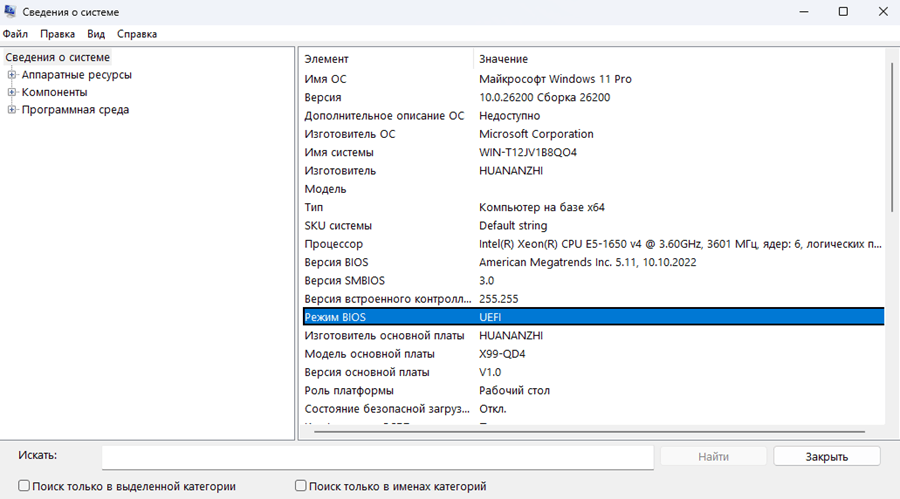Click the X99-QD4 value

[502, 354]
